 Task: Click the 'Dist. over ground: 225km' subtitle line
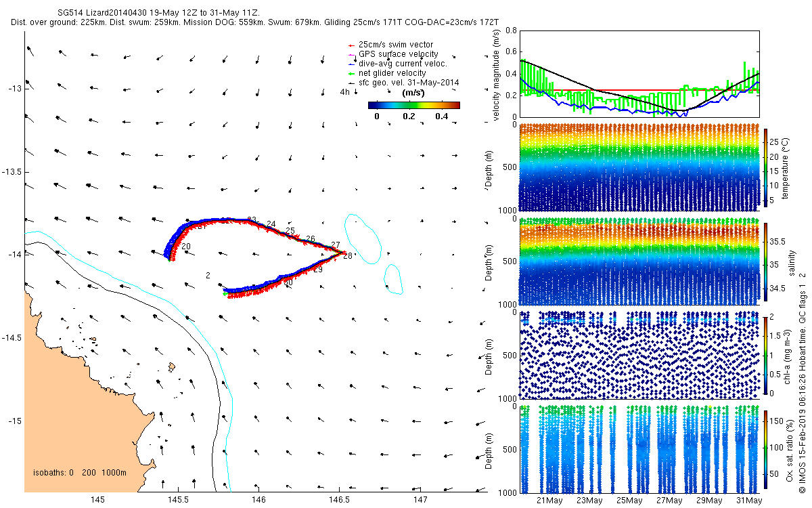click(255, 22)
